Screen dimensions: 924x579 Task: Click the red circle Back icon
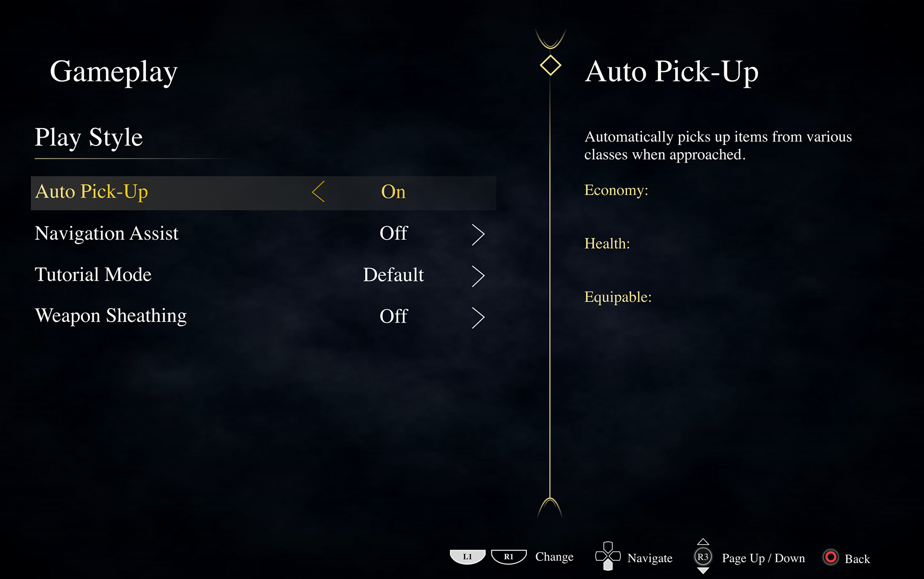tap(831, 557)
